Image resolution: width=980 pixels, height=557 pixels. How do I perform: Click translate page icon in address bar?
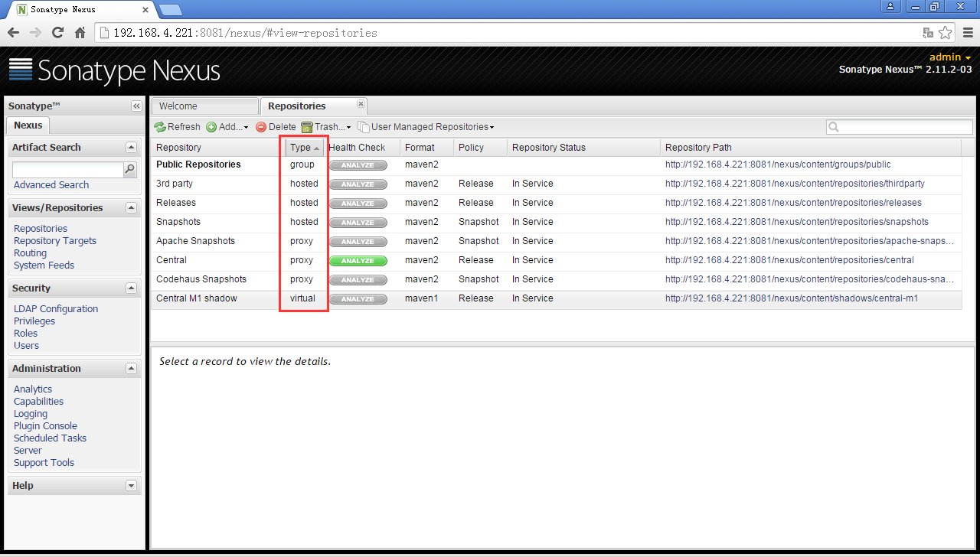pos(928,33)
